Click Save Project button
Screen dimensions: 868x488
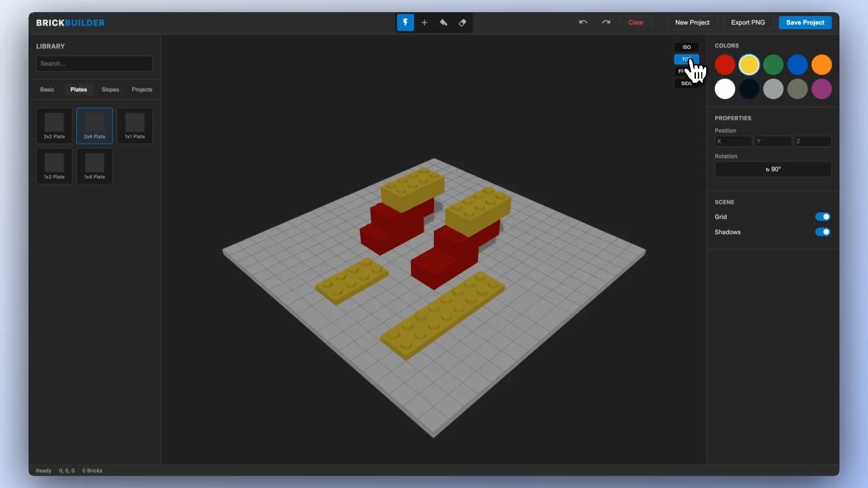tap(805, 23)
